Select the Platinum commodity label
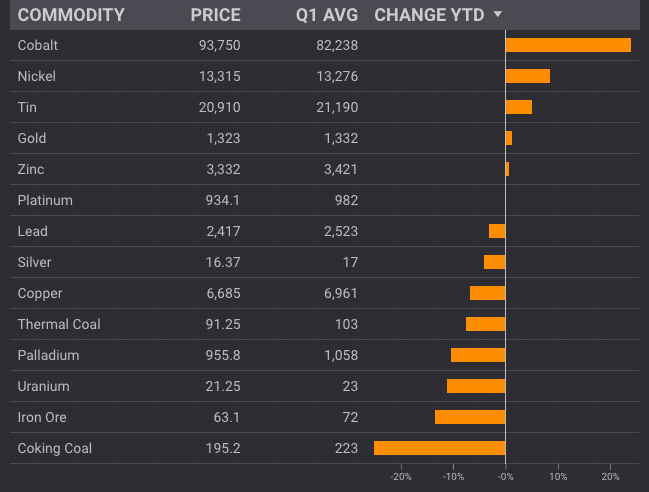Screen dimensions: 649x492 (45, 200)
